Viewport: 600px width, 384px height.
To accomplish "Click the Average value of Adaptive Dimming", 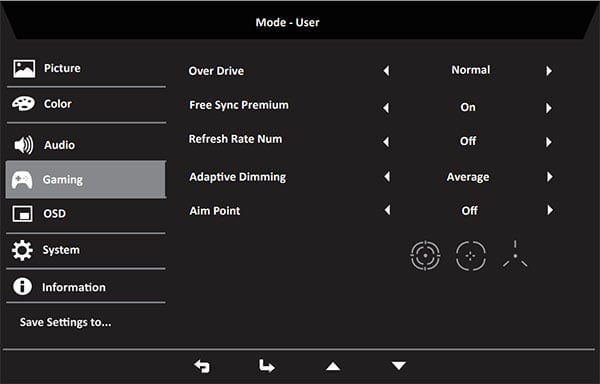I will coord(468,177).
